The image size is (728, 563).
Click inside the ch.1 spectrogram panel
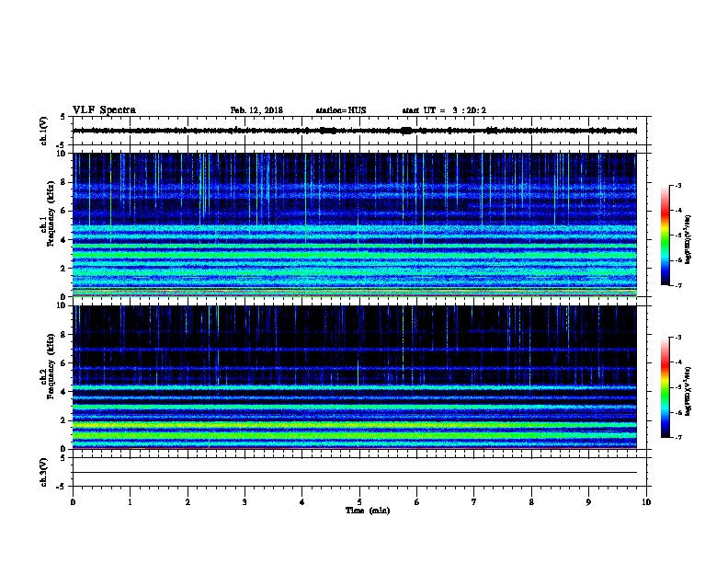[x=355, y=224]
